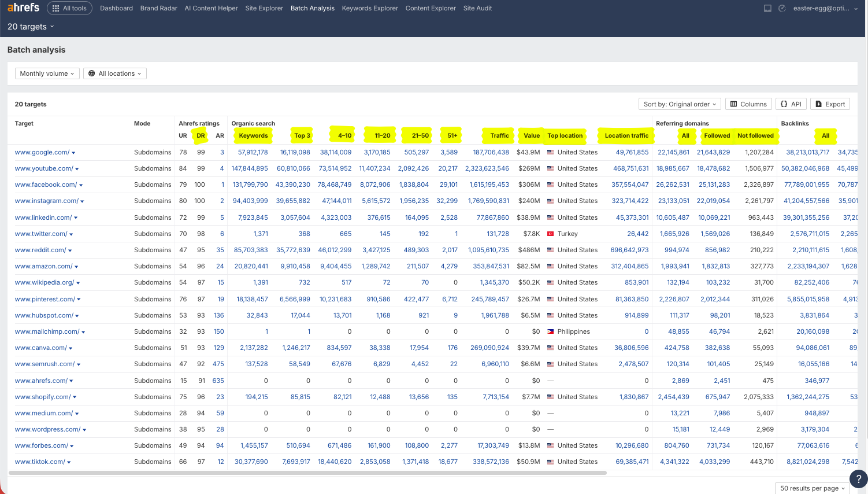
Task: Expand the caret next to www.ahrefs.com/
Action: 71,381
